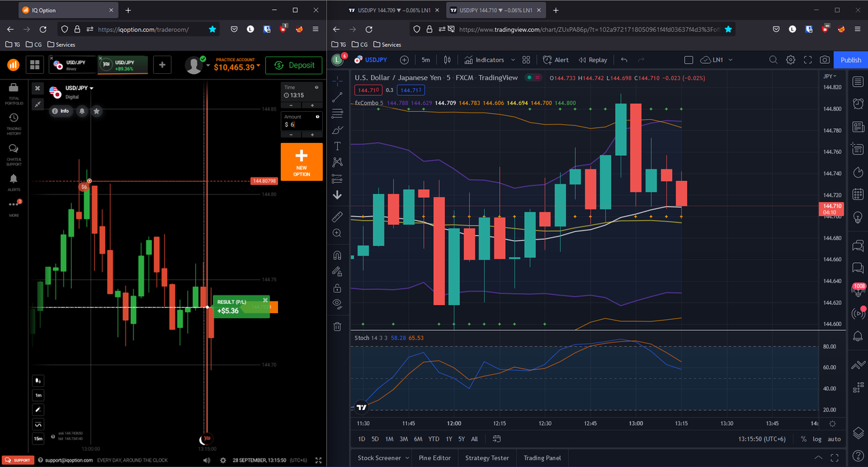Take a chart snapshot with camera icon
868x467 pixels.
point(825,60)
